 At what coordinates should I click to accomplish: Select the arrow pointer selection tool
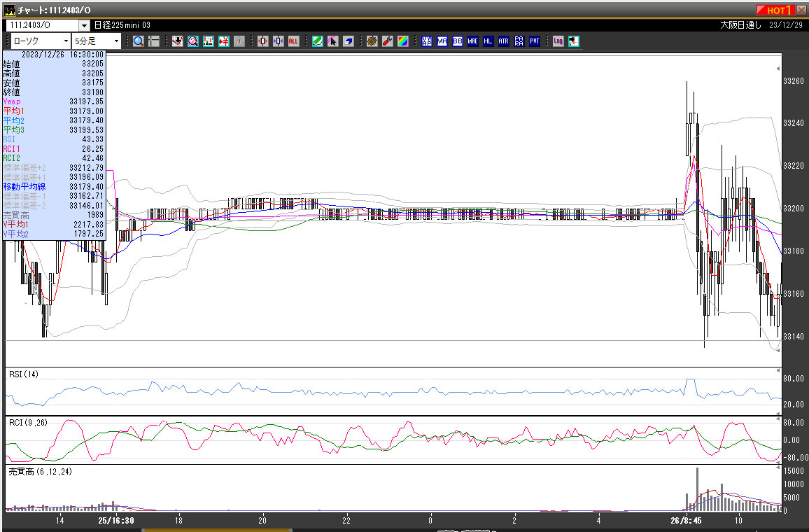click(x=333, y=41)
